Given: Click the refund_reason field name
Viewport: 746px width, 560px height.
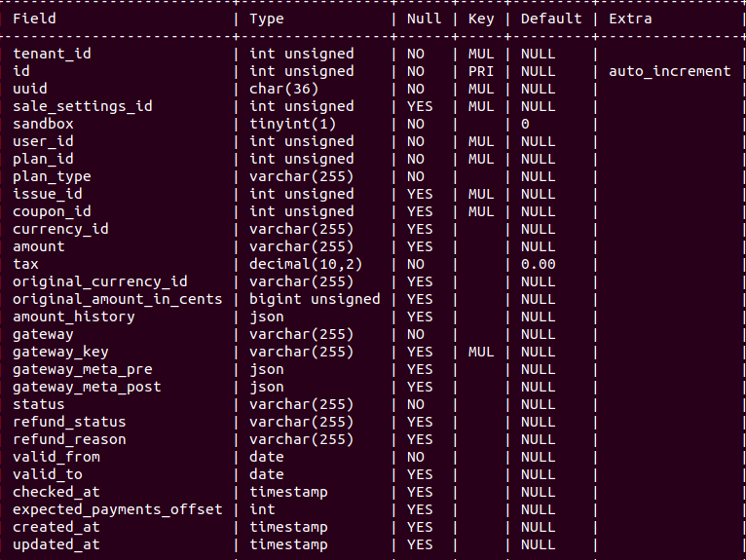Looking at the screenshot, I should (x=69, y=439).
